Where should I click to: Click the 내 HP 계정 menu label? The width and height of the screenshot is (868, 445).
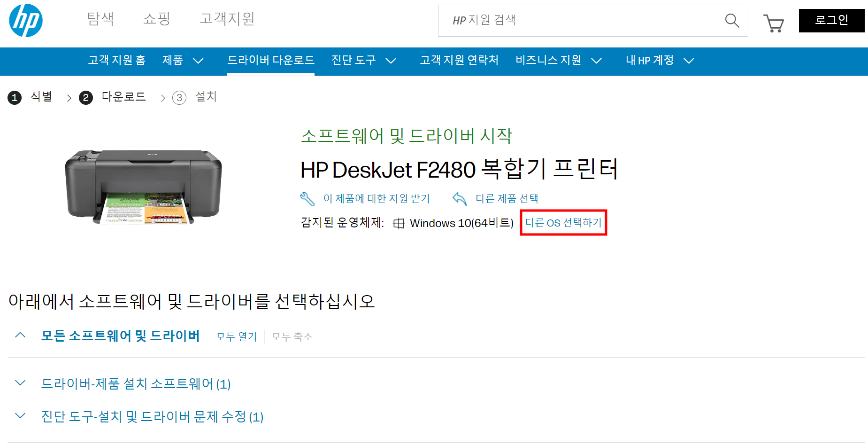tap(650, 60)
